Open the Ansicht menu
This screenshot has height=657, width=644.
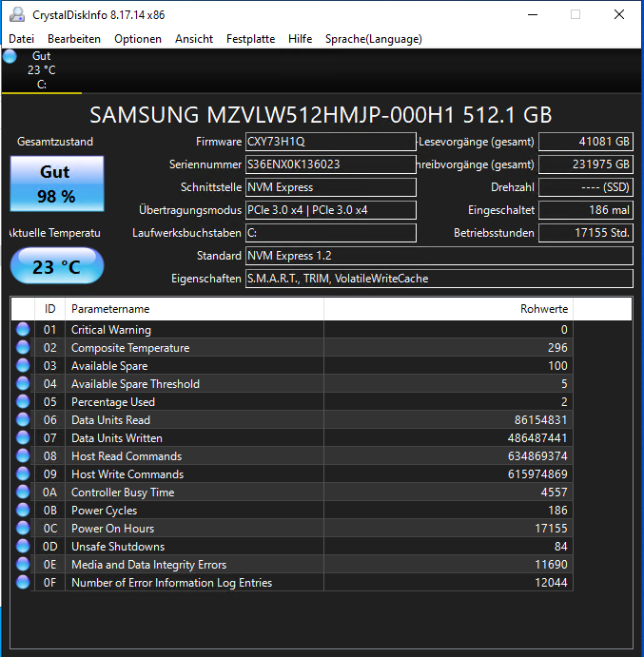point(194,39)
